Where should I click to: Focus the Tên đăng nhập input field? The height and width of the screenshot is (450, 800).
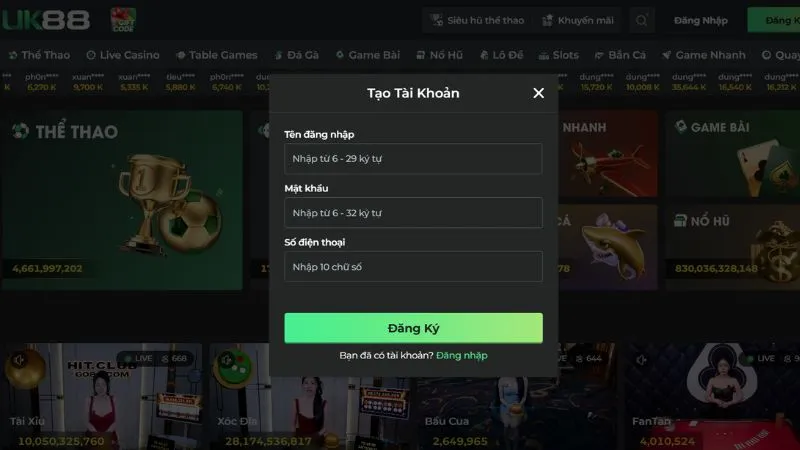tap(413, 159)
